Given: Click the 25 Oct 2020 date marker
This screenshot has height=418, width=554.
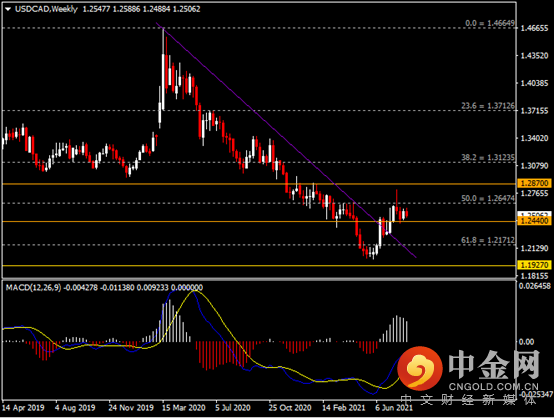Looking at the screenshot, I should (x=290, y=408).
